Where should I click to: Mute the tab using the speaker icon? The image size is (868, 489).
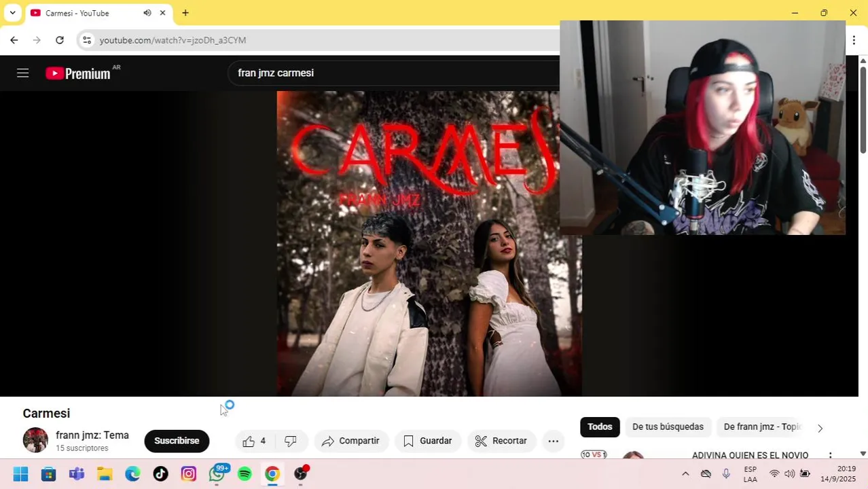147,13
